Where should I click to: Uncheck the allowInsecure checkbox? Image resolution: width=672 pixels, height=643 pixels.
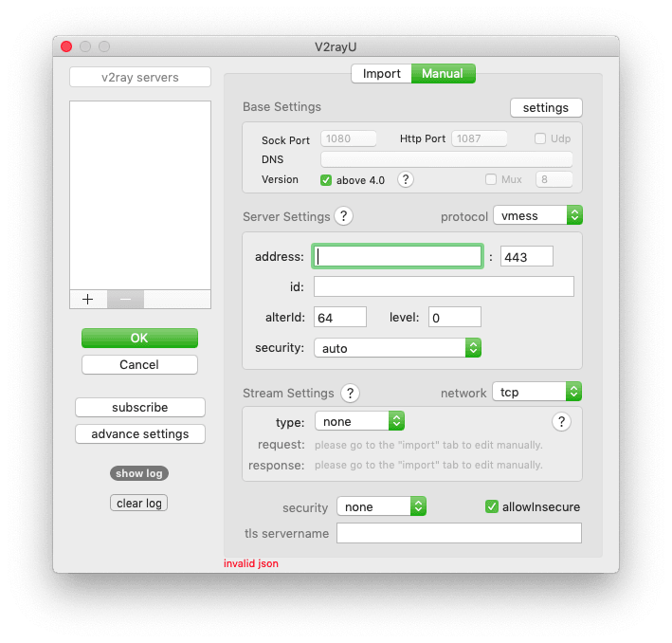pyautogui.click(x=492, y=506)
